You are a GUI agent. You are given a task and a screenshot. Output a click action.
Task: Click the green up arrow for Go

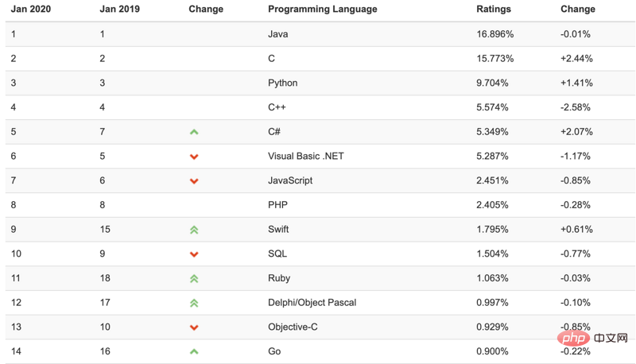pyautogui.click(x=194, y=351)
